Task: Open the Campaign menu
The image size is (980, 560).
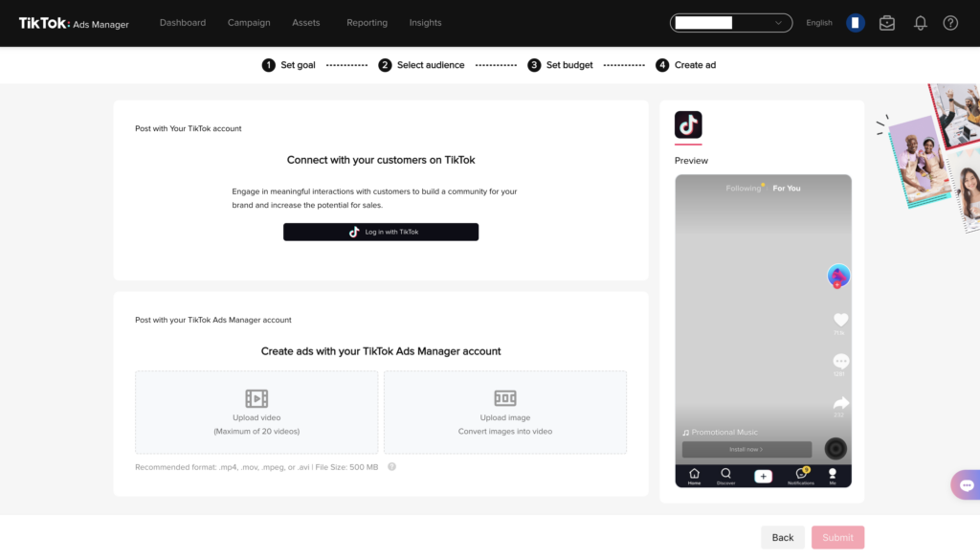Action: coord(249,23)
